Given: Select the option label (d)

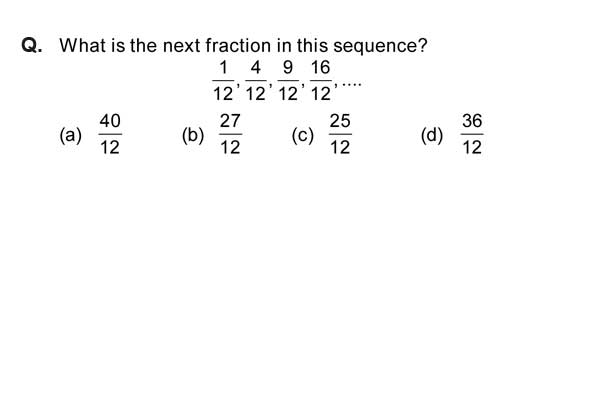Looking at the screenshot, I should (x=432, y=136).
